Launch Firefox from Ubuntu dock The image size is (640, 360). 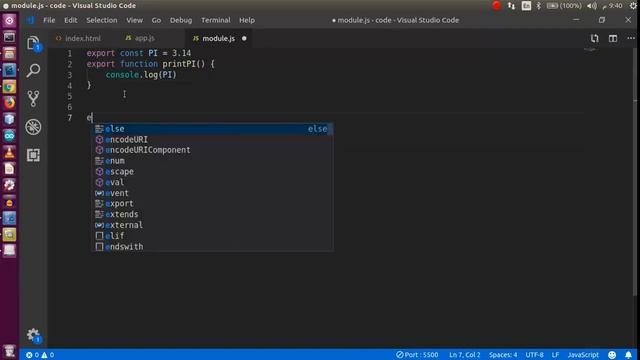[x=9, y=103]
